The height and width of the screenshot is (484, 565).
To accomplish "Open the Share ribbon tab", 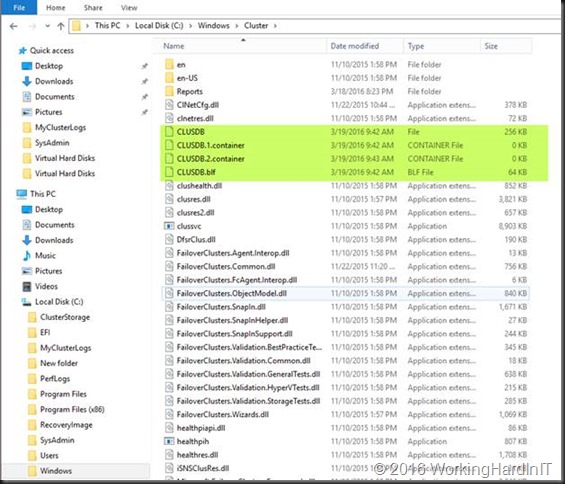I will click(93, 8).
